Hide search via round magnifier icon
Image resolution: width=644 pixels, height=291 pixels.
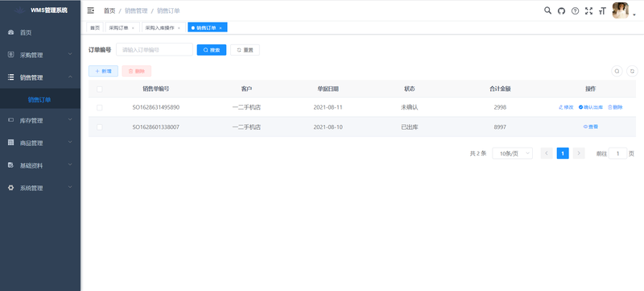click(617, 71)
